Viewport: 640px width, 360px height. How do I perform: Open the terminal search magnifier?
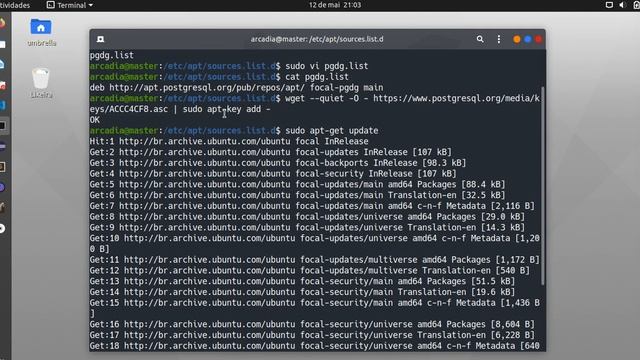480,39
